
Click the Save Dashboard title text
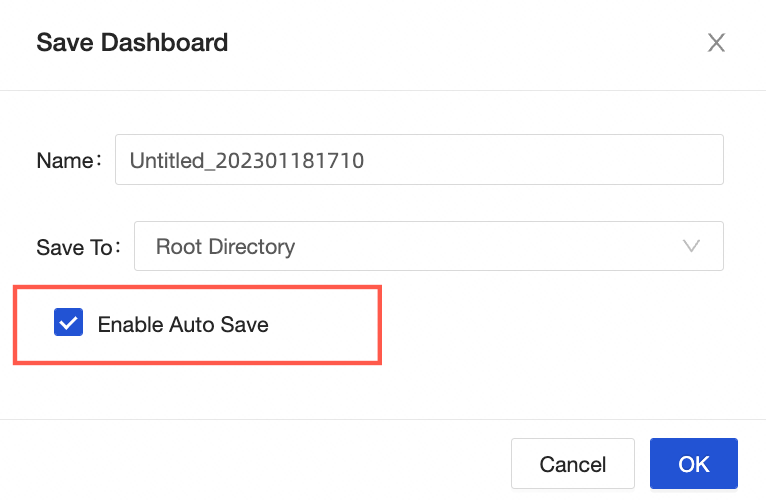point(132,43)
